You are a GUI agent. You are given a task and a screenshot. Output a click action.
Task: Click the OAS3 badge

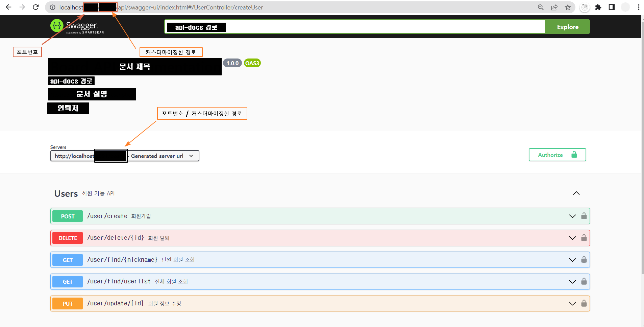click(x=252, y=63)
